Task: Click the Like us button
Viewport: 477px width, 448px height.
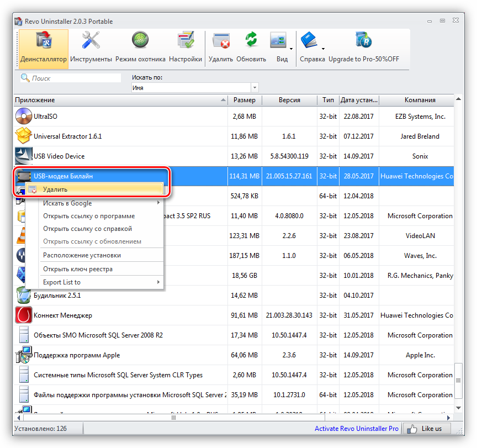Action: [426, 429]
